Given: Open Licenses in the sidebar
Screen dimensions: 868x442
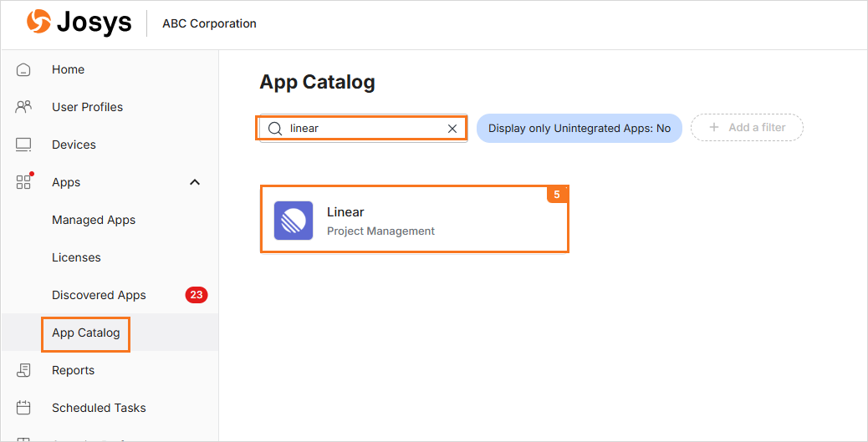Looking at the screenshot, I should click(76, 257).
